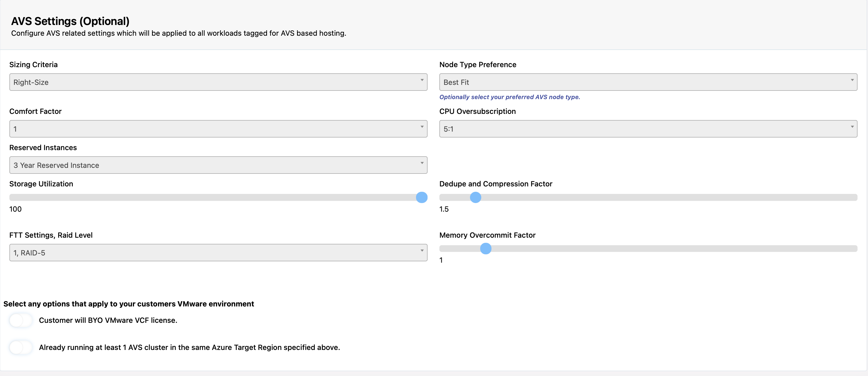Click the Dedupe and Compression Factor slider handle
Screen dimensions: 868x376
(475, 197)
